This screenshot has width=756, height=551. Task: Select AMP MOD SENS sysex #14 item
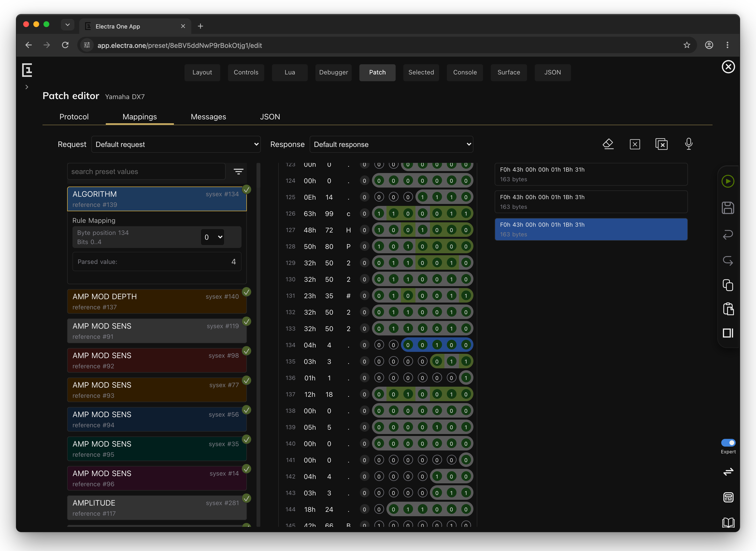tap(157, 478)
